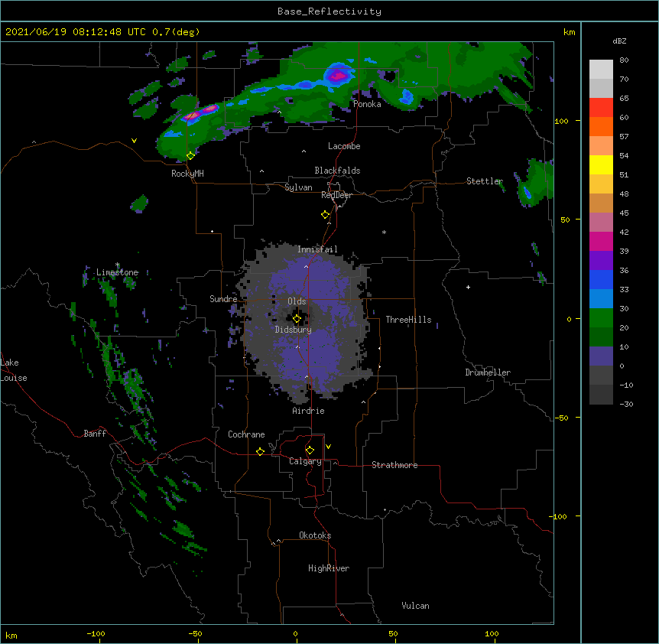Click the Lake Louise label
This screenshot has height=644, width=659.
coord(14,370)
